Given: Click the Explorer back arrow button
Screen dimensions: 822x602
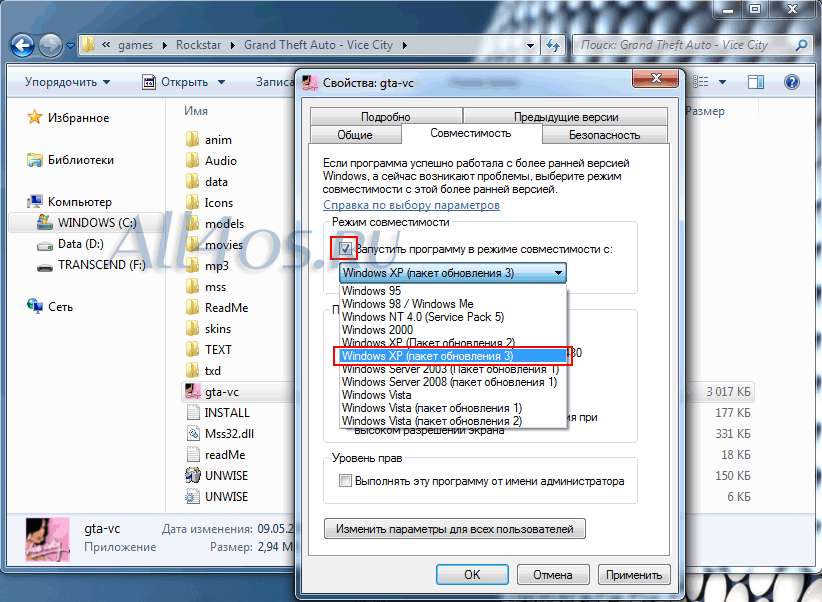Looking at the screenshot, I should (x=22, y=46).
